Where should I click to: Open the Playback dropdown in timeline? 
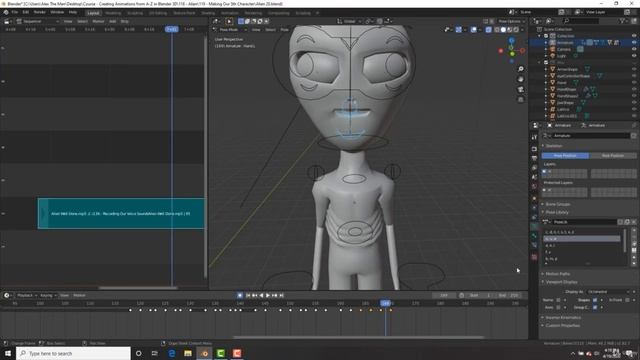pyautogui.click(x=27, y=296)
